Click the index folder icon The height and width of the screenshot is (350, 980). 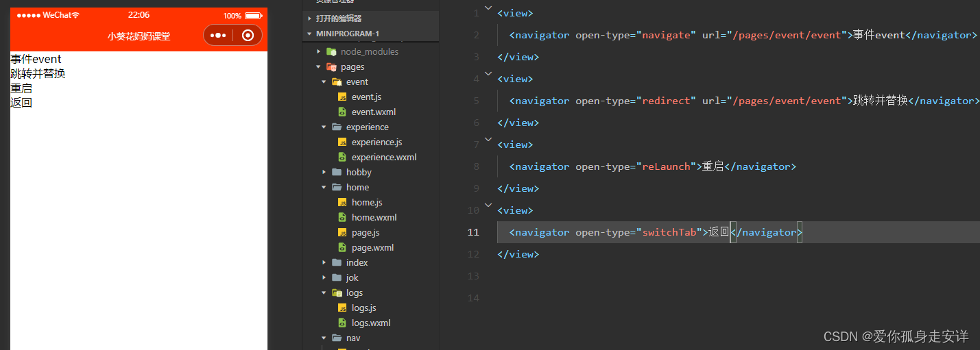[337, 262]
